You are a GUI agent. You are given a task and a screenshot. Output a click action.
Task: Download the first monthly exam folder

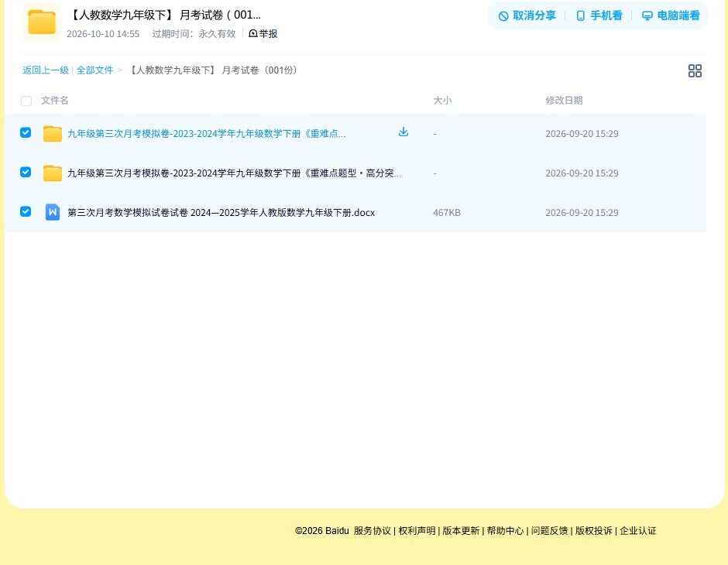pos(403,132)
